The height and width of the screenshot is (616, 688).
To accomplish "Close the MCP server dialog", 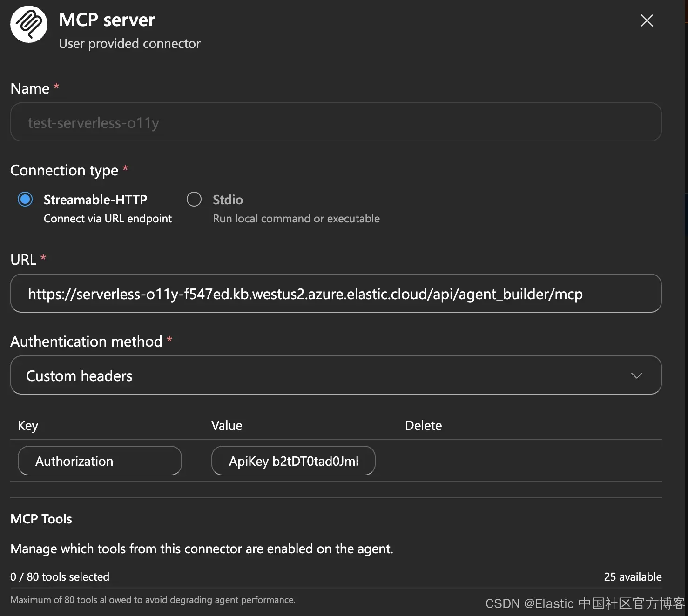I will point(647,20).
